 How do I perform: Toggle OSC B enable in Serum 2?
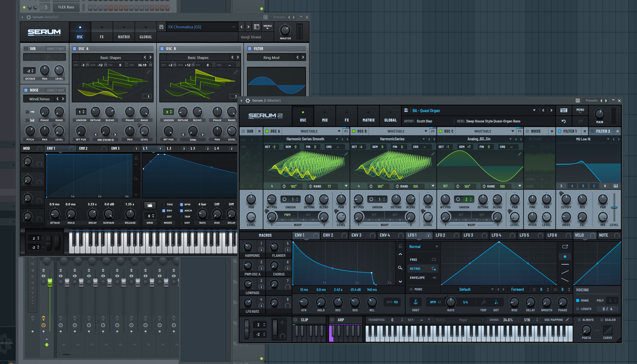pos(354,131)
